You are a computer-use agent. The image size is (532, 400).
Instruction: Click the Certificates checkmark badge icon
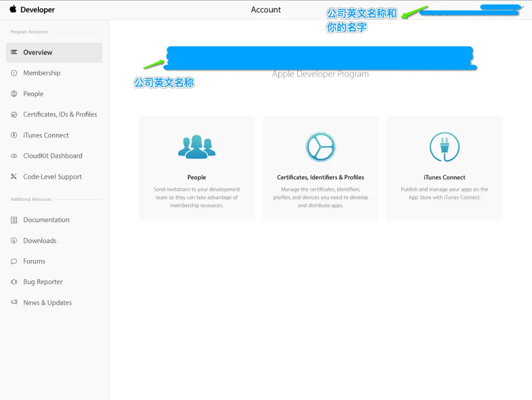(x=14, y=115)
